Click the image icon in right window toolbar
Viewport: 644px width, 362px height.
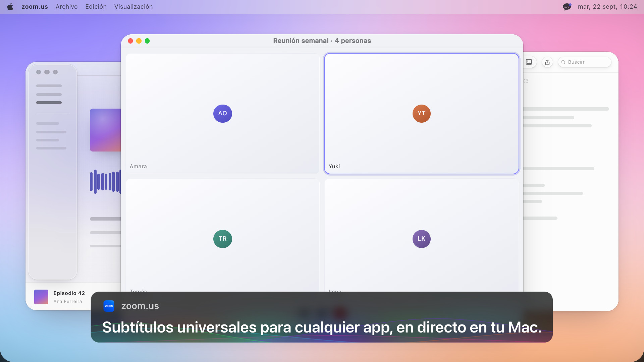tap(529, 62)
